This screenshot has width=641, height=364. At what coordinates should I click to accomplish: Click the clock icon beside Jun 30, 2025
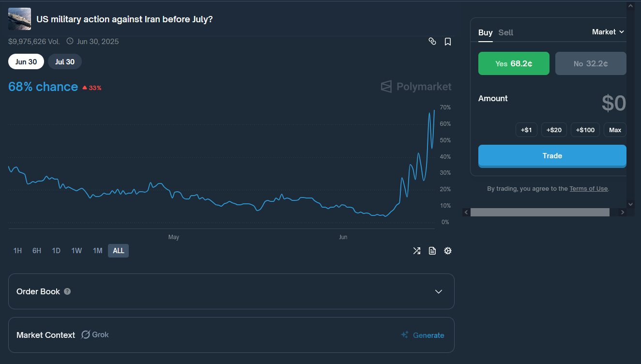(70, 41)
